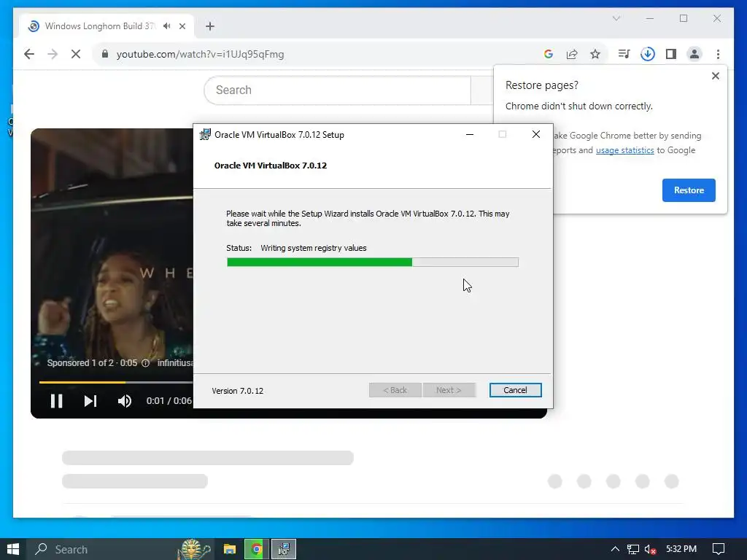This screenshot has height=560, width=747.
Task: Open the Chrome profile avatar
Action: click(x=694, y=54)
